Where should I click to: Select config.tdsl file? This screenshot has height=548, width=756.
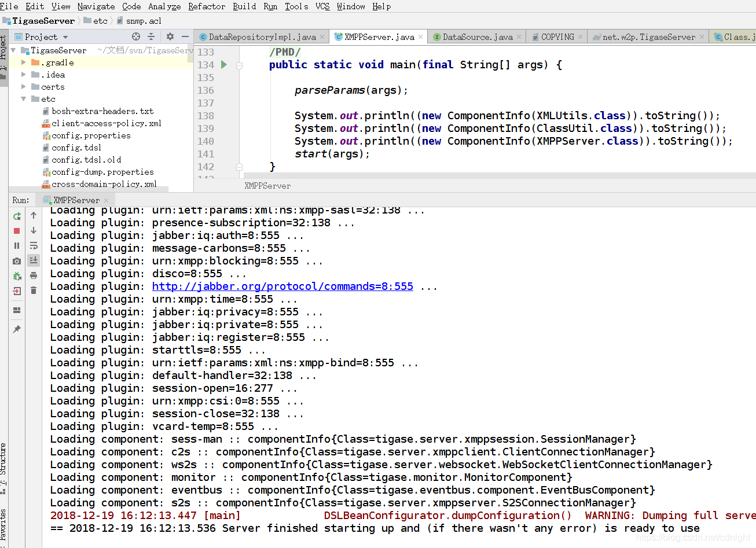(76, 148)
